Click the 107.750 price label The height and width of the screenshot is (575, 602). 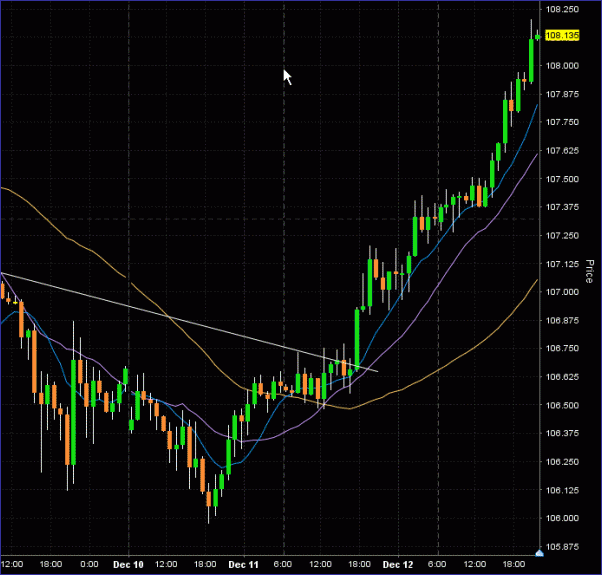pos(562,122)
